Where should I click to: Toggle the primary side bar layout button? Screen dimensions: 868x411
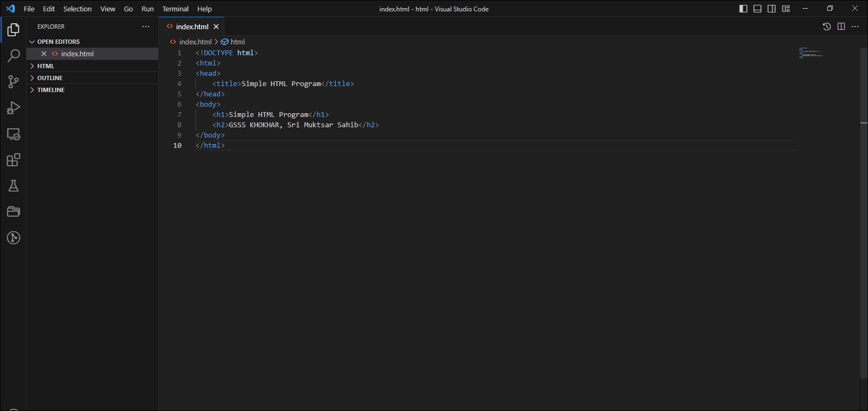coord(743,9)
